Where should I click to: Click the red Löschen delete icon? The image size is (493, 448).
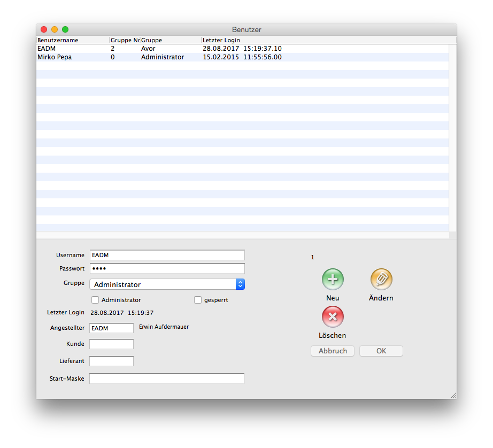tap(333, 316)
